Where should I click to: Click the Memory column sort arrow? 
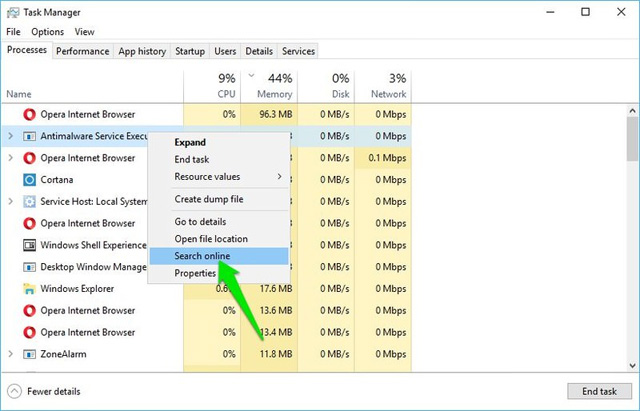[251, 75]
